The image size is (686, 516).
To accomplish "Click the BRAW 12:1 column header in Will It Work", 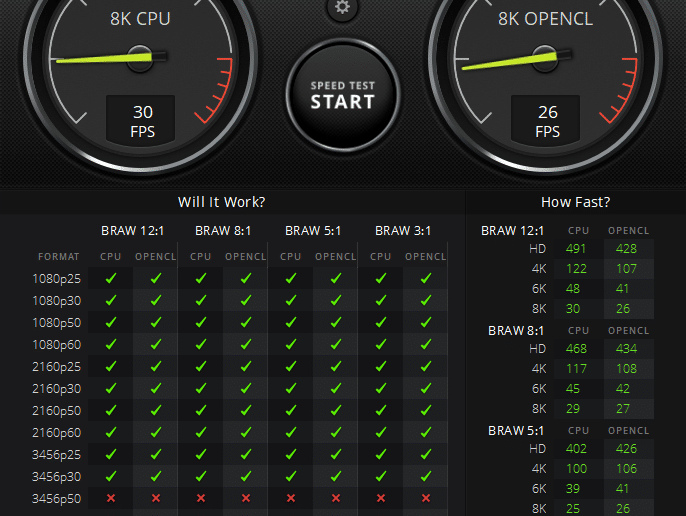I will pyautogui.click(x=132, y=231).
